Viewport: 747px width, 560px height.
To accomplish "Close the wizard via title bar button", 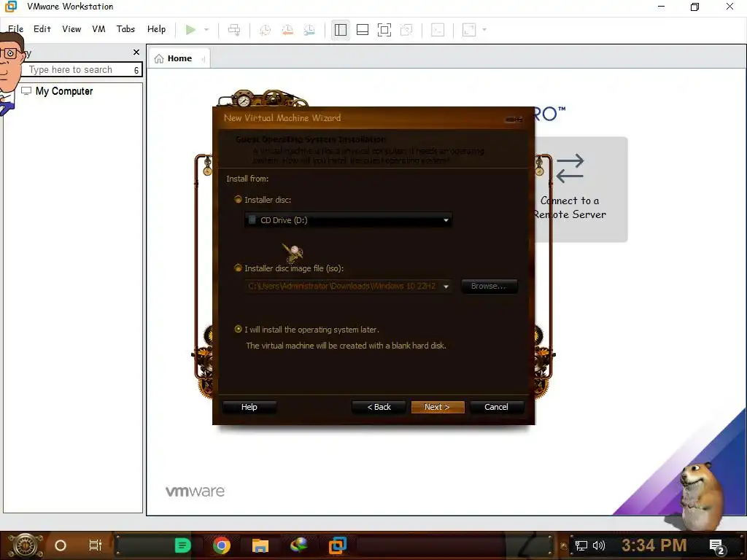I will 514,120.
